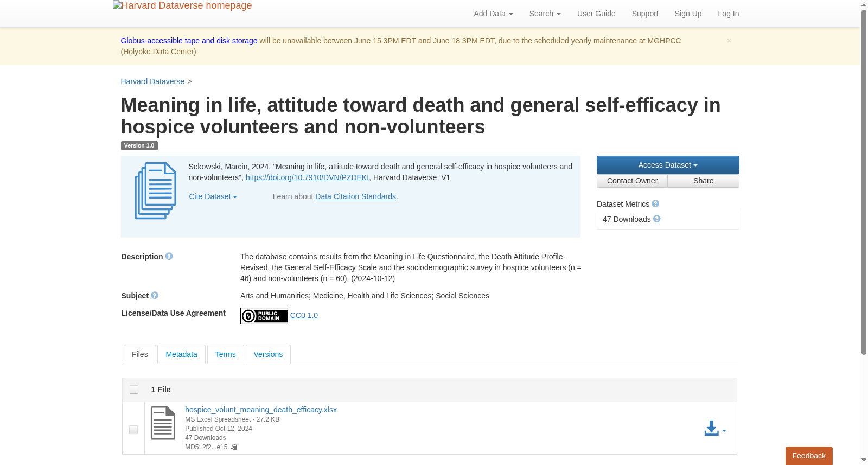Click the scrollbar up arrow
This screenshot has width=868, height=465.
tap(864, 4)
